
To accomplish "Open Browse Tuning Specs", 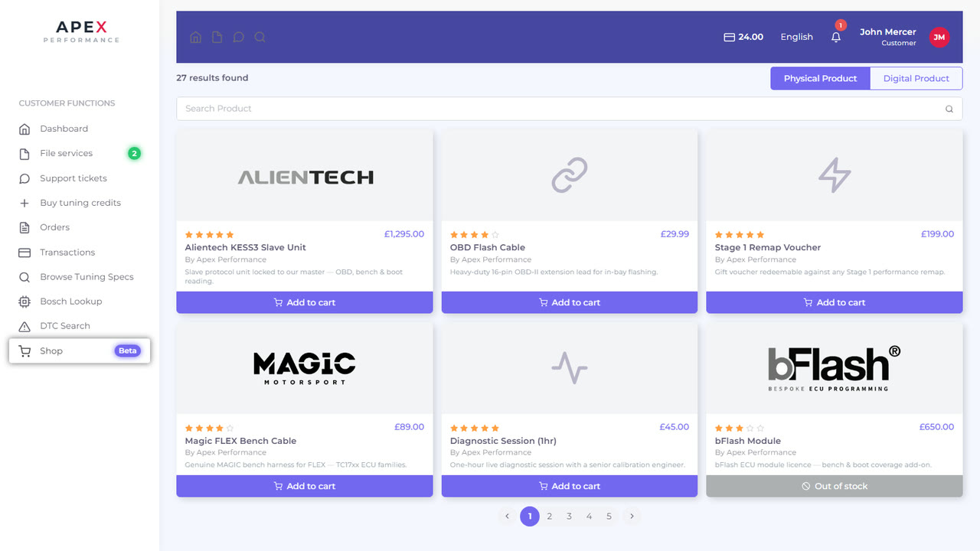I will [x=80, y=276].
